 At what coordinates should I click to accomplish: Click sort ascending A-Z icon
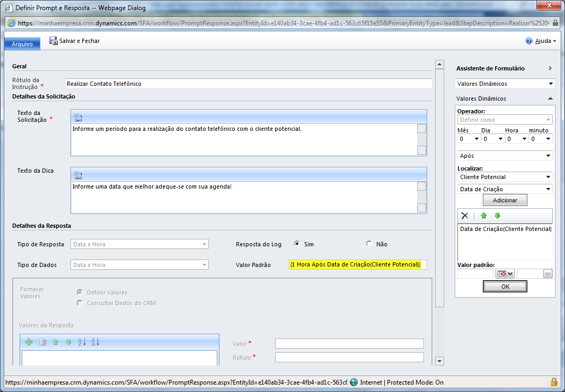[x=82, y=342]
